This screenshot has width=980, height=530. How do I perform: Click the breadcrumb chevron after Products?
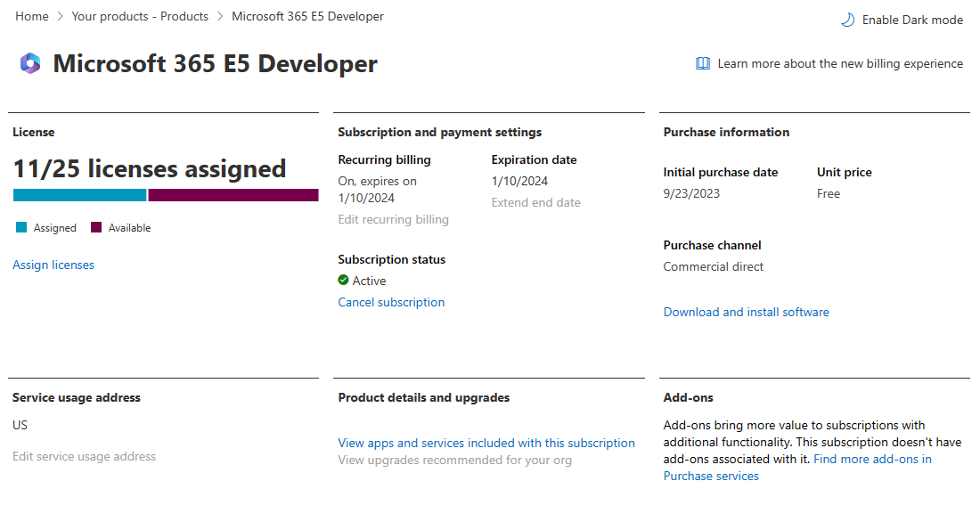click(220, 16)
